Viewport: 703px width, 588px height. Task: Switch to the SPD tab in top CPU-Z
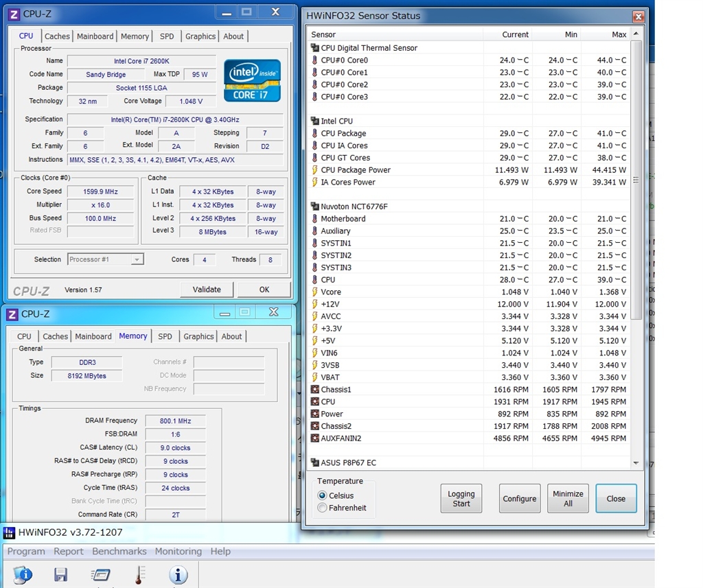(167, 36)
